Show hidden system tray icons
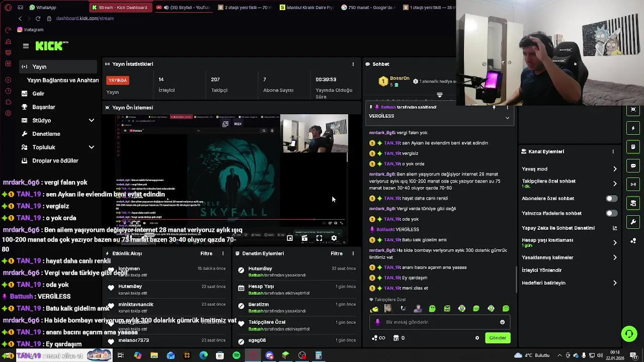This screenshot has width=644, height=362. tap(560, 355)
